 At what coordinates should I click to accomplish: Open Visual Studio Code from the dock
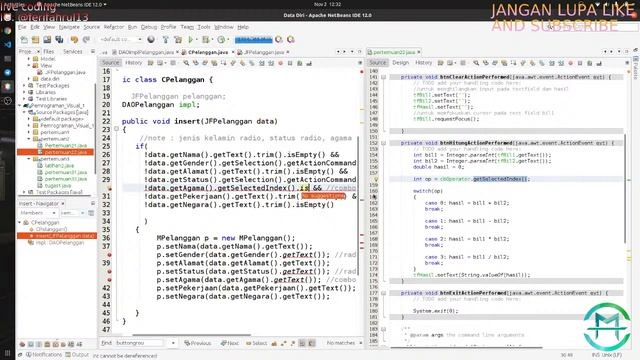(x=7, y=44)
